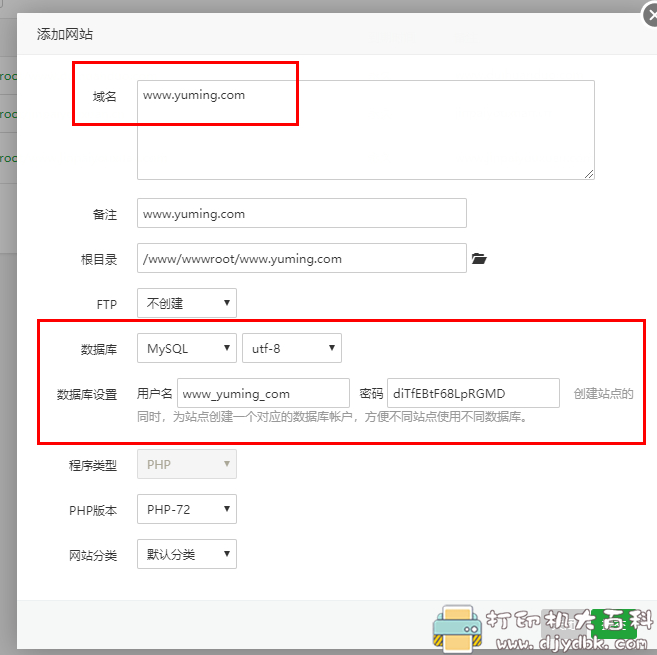
Task: Click the database 密码 password field
Action: tap(473, 393)
